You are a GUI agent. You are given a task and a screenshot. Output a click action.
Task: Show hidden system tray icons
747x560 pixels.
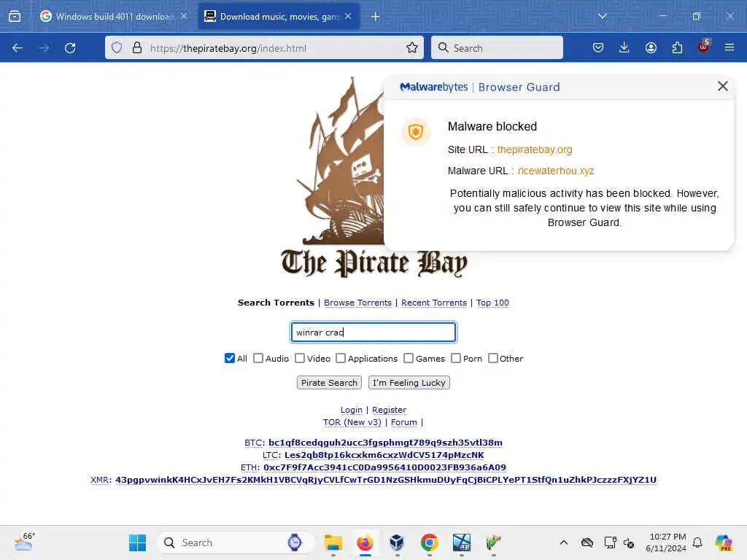tap(564, 542)
